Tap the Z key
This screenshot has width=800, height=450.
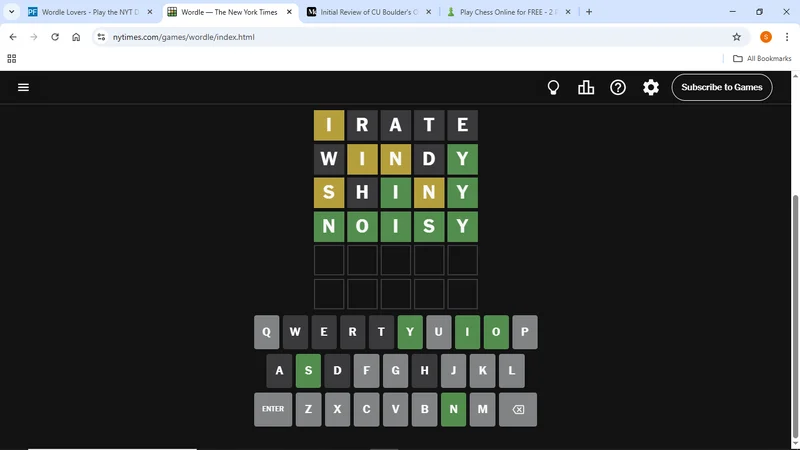pyautogui.click(x=308, y=409)
